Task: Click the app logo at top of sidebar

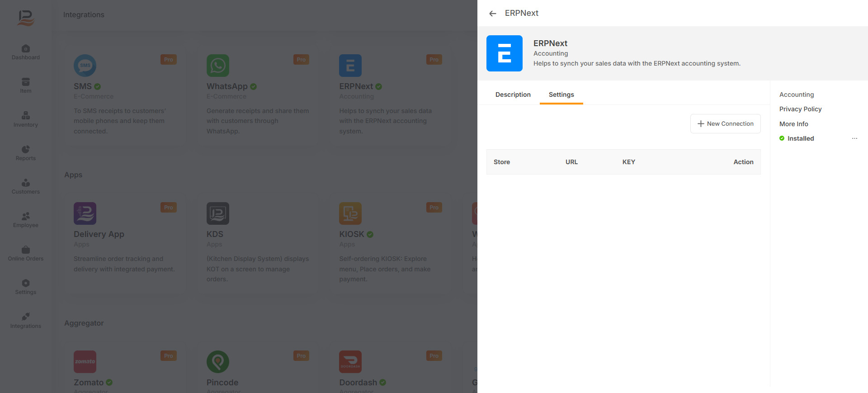Action: pyautogui.click(x=26, y=18)
